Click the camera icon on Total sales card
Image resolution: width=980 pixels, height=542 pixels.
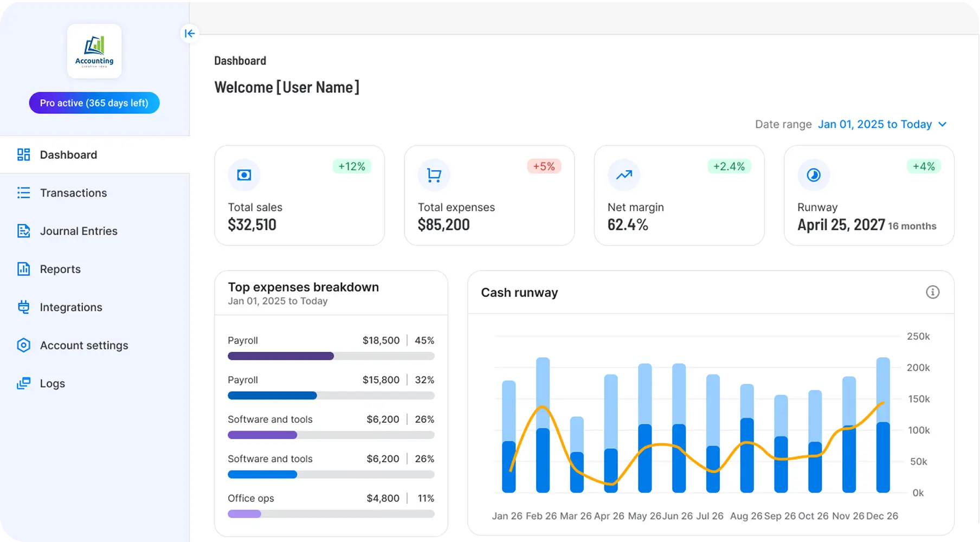coord(244,175)
